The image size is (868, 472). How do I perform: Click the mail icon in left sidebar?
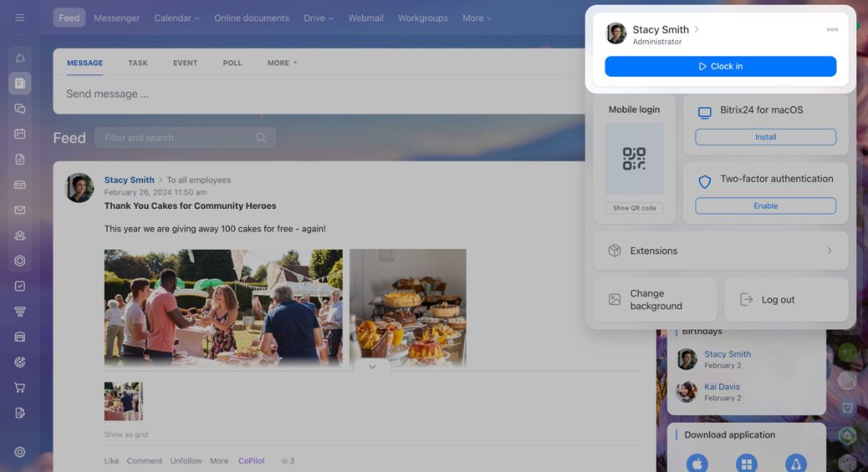[20, 210]
